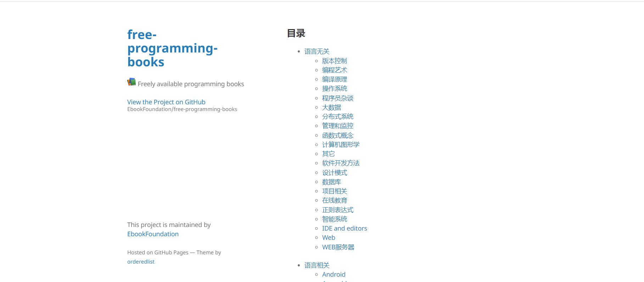Open the free-programming-books title link
Screen dimensions: 644x282
tap(172, 48)
